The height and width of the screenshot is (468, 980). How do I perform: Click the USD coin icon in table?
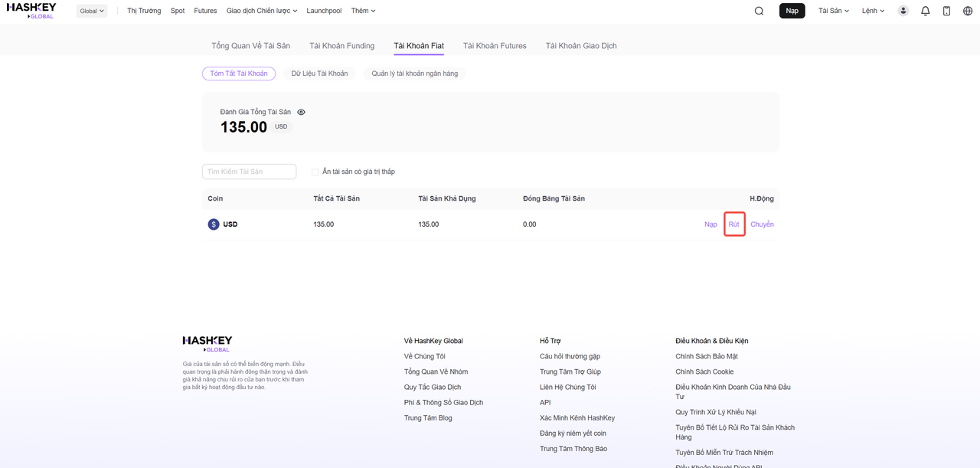pyautogui.click(x=214, y=224)
